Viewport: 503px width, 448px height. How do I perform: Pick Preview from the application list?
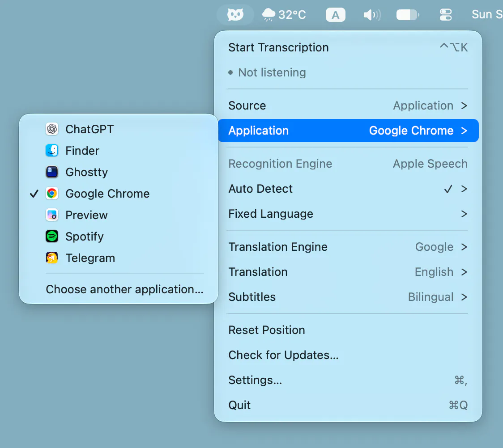coord(119,215)
